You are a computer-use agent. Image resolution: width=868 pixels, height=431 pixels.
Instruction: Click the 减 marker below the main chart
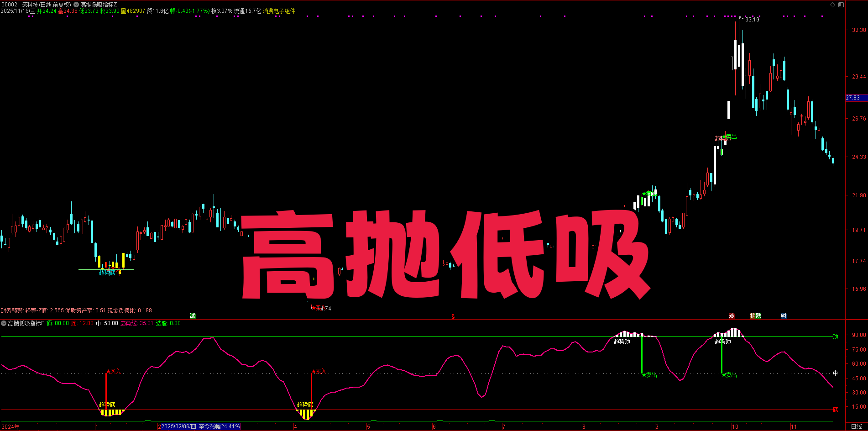coord(192,316)
